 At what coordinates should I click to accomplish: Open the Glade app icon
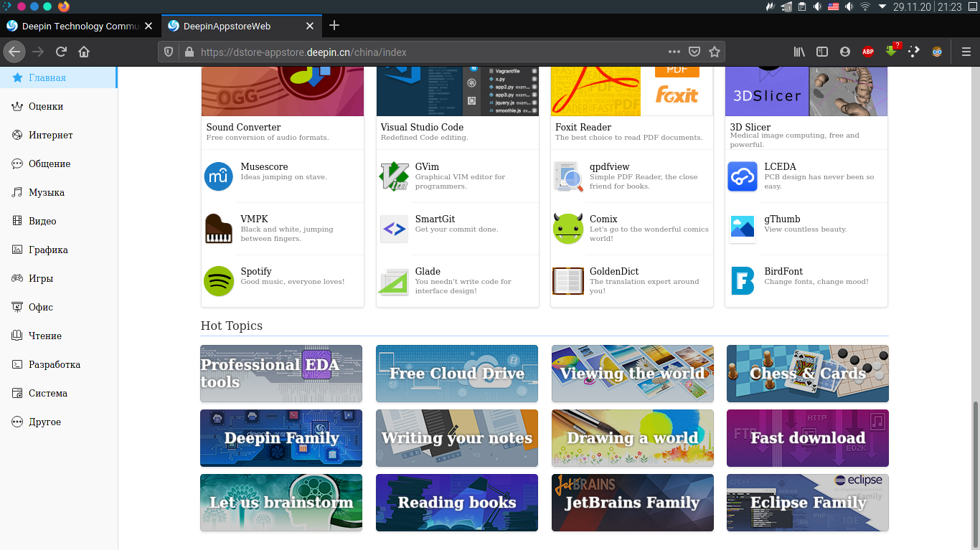[394, 281]
